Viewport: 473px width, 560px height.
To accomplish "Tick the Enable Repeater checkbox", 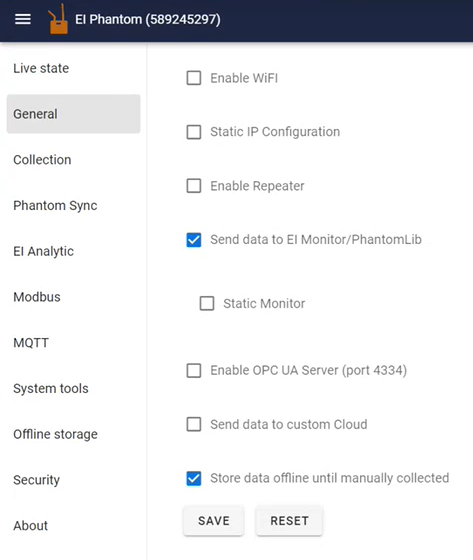I will pos(194,186).
